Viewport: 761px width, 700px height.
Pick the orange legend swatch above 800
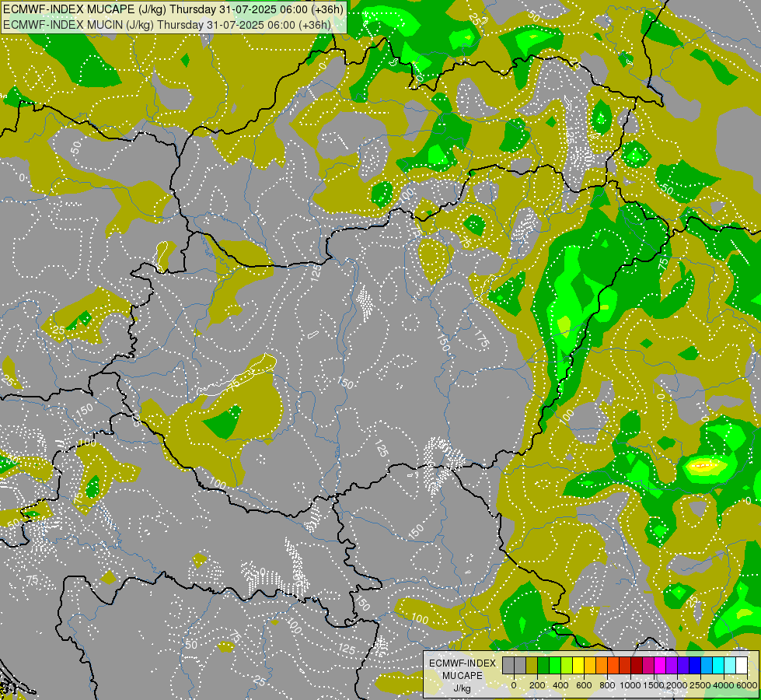click(x=602, y=665)
